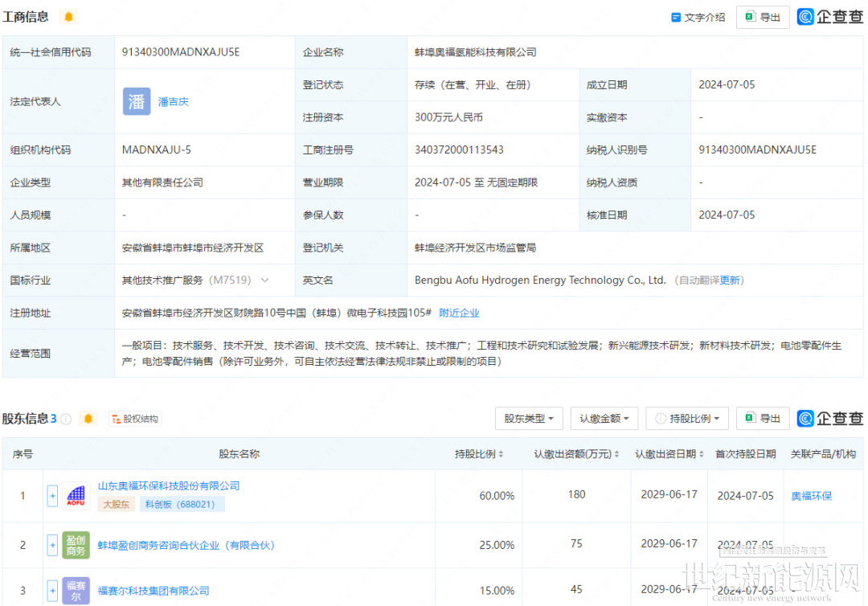Click the bell icon beside 股东信息

pyautogui.click(x=88, y=419)
